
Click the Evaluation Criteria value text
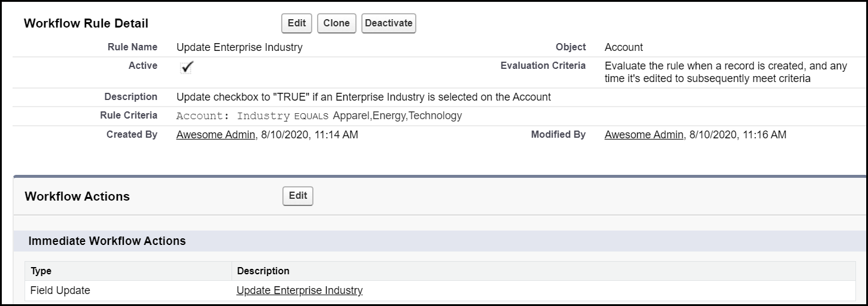coord(726,72)
